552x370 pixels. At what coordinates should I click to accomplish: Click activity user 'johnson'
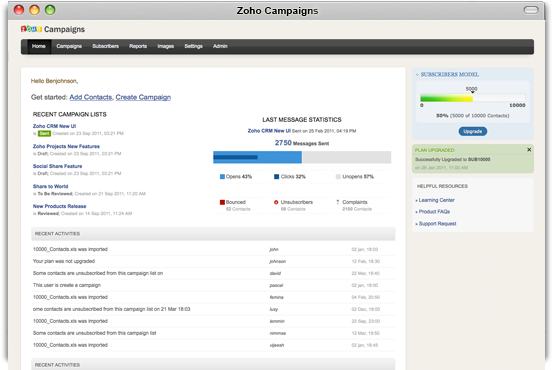[277, 262]
